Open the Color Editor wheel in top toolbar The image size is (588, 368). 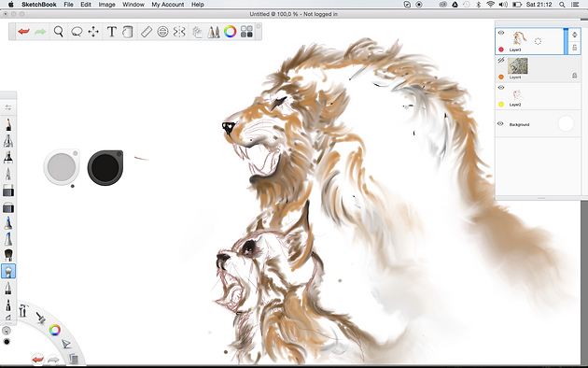pyautogui.click(x=231, y=32)
